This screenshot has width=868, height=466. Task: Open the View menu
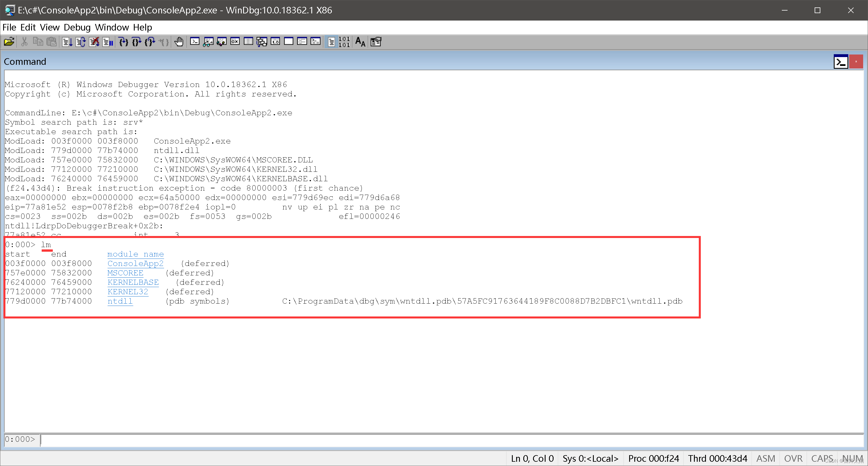coord(50,27)
